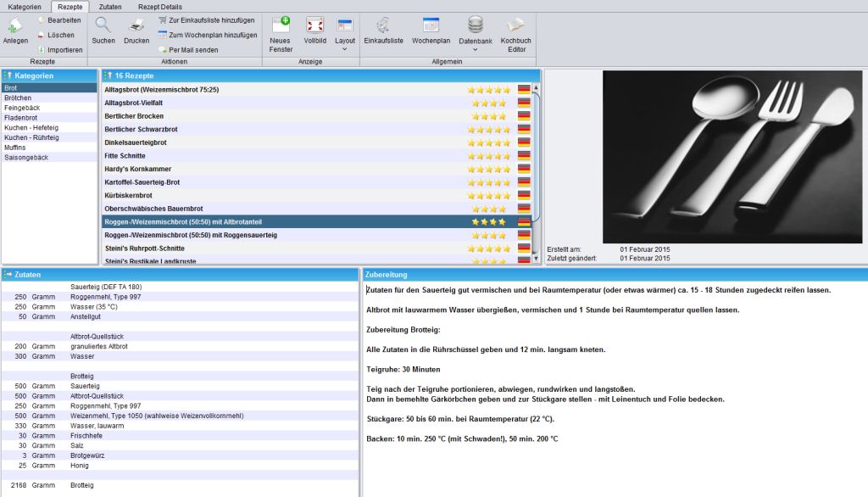Switch to the Zutaten tab
This screenshot has height=497, width=868.
(110, 7)
